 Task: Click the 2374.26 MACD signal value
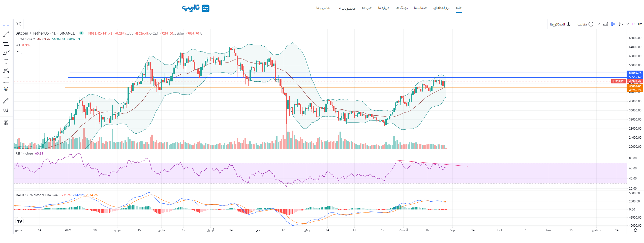tap(92, 195)
